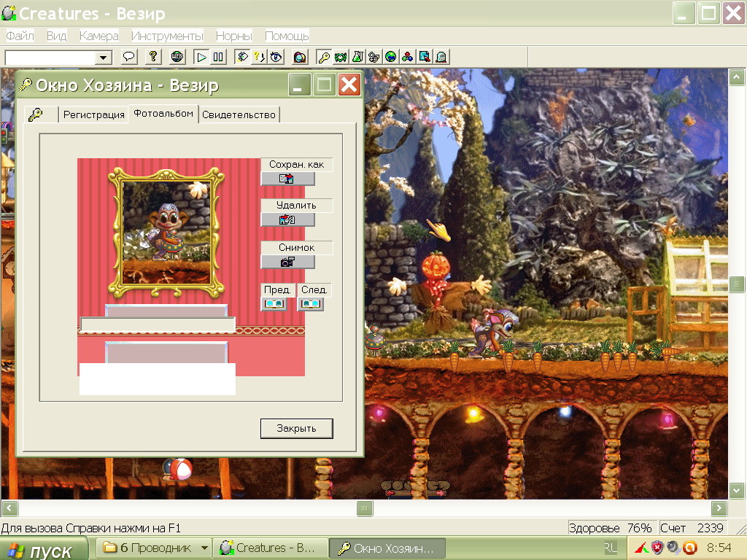The height and width of the screenshot is (560, 747).
Task: Click the RU language indicator in the tray
Action: (611, 548)
